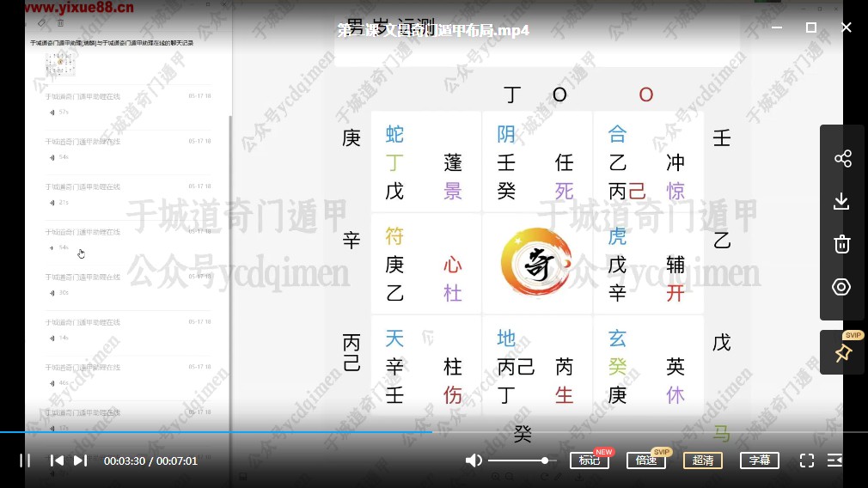Open the playlist panel icon
868x488 pixels.
(834, 461)
